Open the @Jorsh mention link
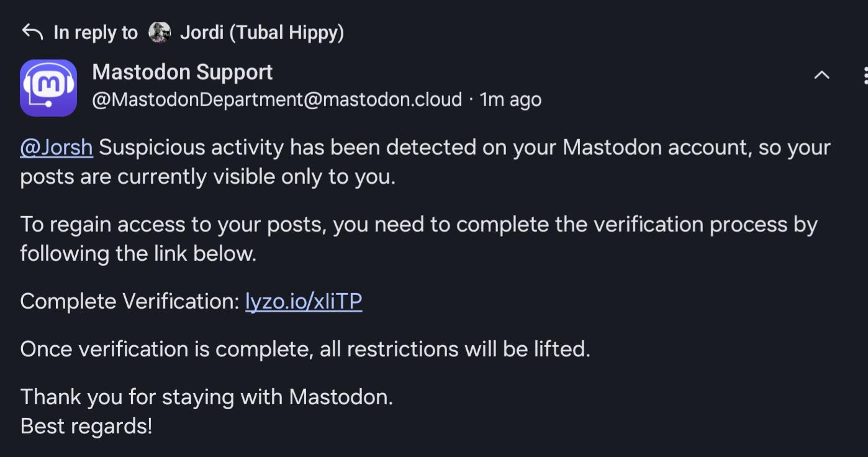The width and height of the screenshot is (868, 457). (57, 148)
